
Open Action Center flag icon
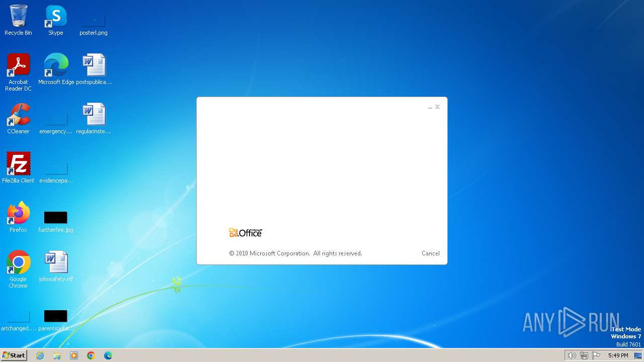click(597, 355)
